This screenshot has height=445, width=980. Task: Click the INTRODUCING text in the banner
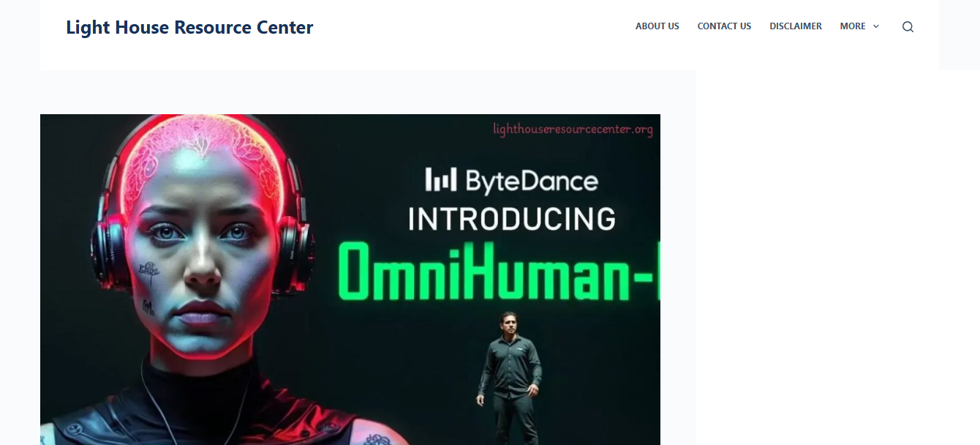point(511,219)
